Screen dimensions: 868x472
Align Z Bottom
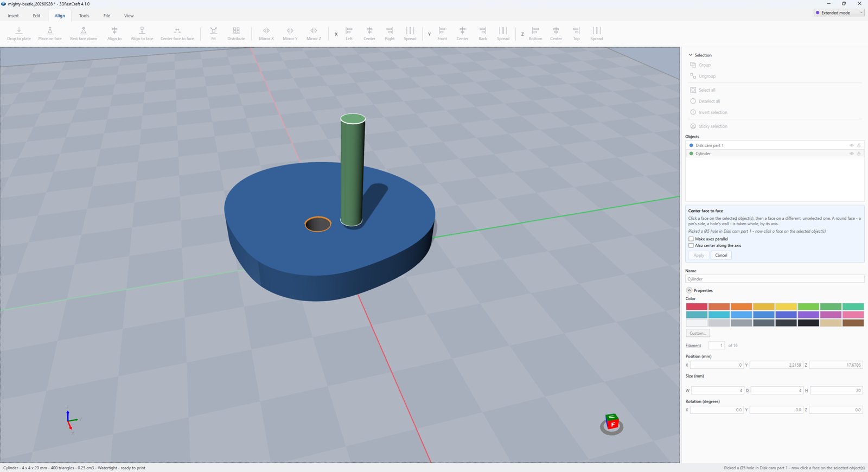pyautogui.click(x=535, y=34)
